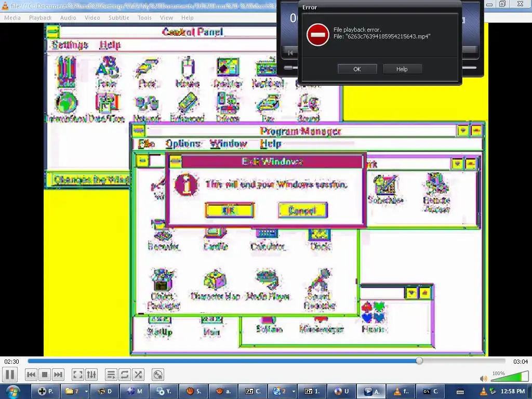Open the Tools menu
532x399 pixels.
[x=144, y=18]
